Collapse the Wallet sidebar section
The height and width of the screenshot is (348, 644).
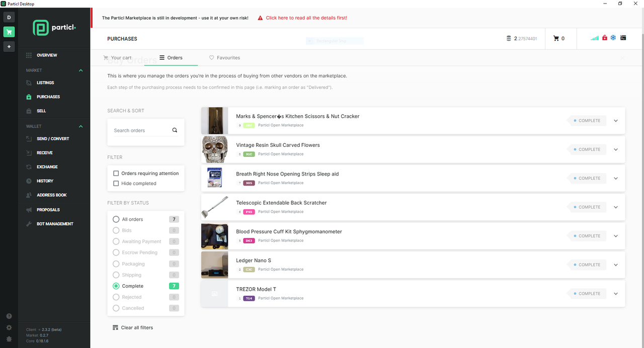[x=81, y=126]
